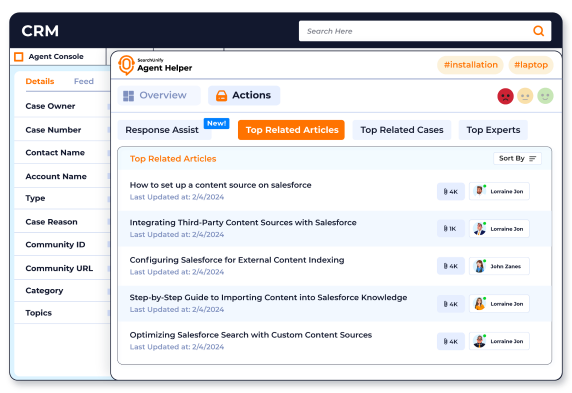Image resolution: width=572 pixels, height=393 pixels.
Task: Select the #installation tag
Action: click(x=470, y=65)
